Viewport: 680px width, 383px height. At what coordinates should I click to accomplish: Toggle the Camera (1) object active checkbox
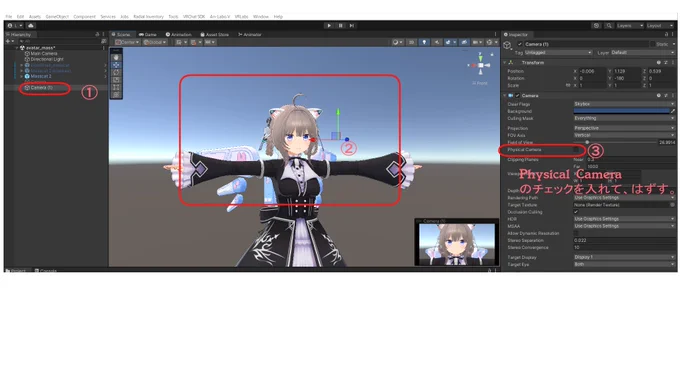[520, 44]
